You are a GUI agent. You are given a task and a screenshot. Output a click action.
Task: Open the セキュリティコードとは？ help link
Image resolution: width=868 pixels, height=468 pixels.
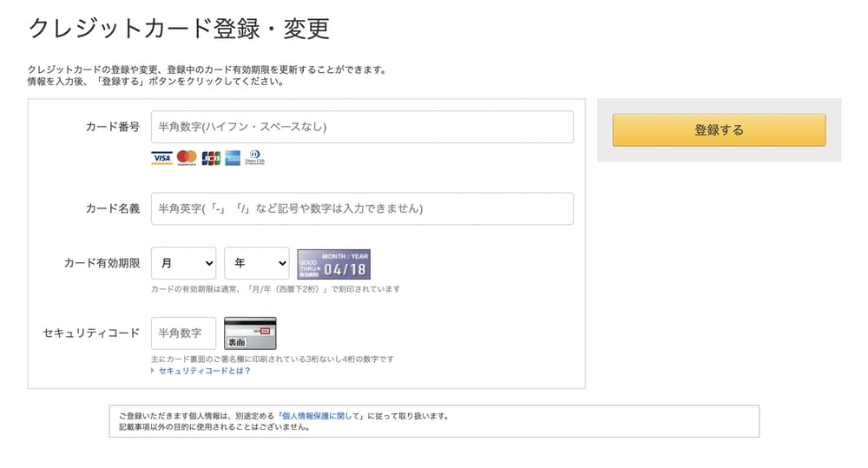pos(205,371)
